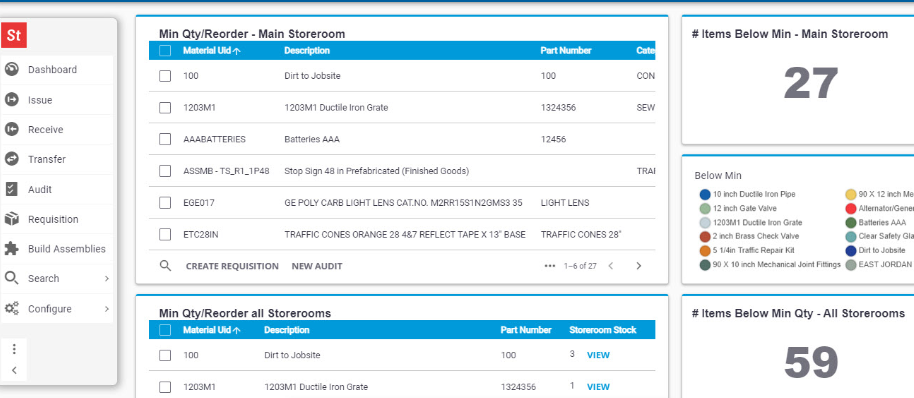914x398 pixels.
Task: Open the table more-options ellipsis
Action: (x=550, y=266)
